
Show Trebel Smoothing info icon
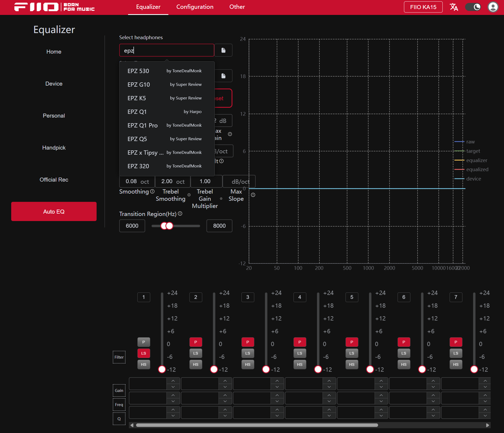pos(189,195)
